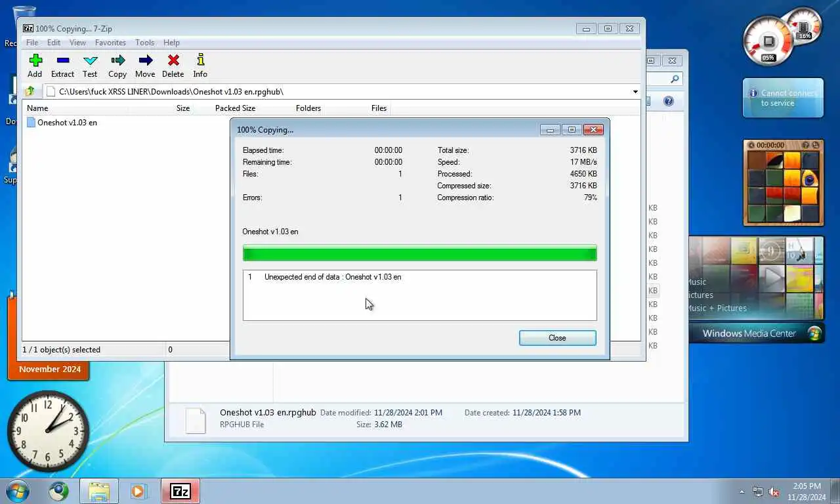Expand the address path dropdown arrow
This screenshot has width=840, height=504.
pyautogui.click(x=635, y=92)
